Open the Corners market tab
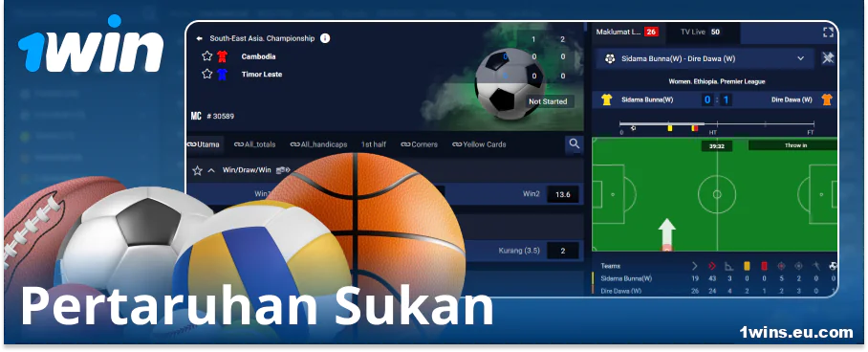 [x=419, y=144]
